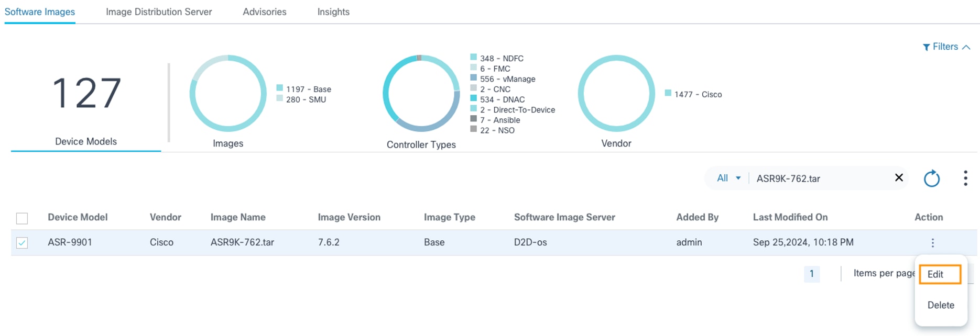The width and height of the screenshot is (980, 336).
Task: Go to the Insights tab
Action: tap(333, 12)
